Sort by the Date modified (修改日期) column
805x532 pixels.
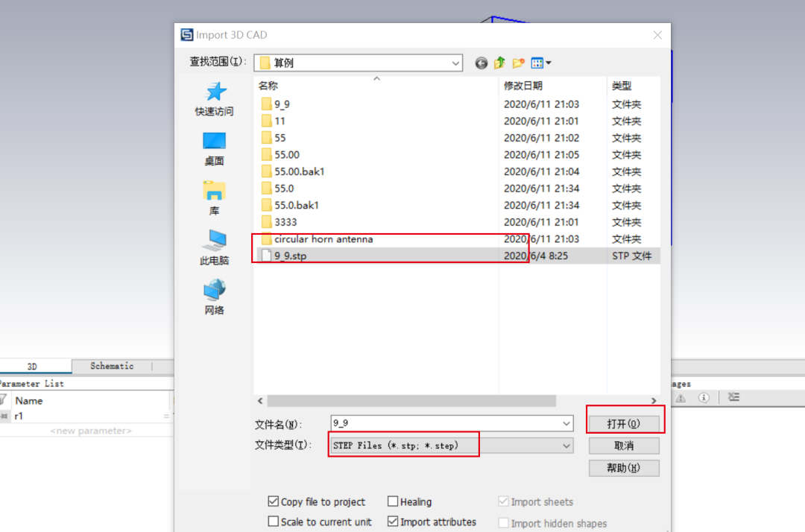[x=552, y=86]
